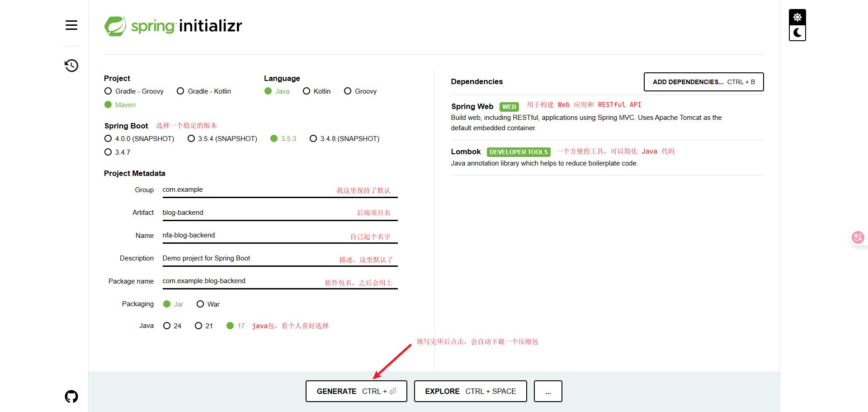Select Spring Boot 3.4.8 (SNAPSHOT)
Screen dimensions: 868x412
coord(344,139)
